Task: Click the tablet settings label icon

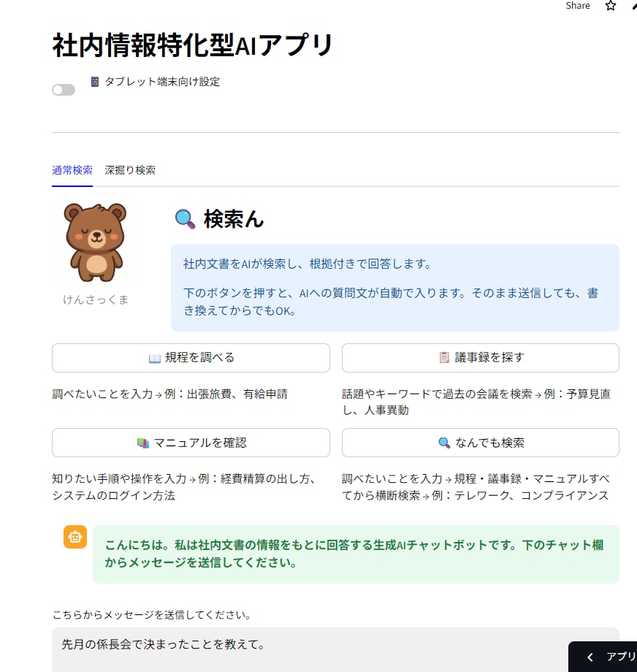Action: point(95,81)
